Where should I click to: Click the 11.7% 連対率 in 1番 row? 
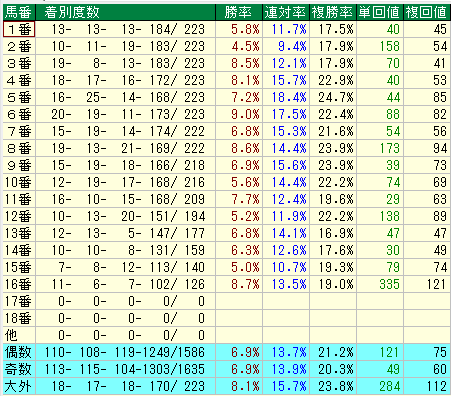coord(286,29)
